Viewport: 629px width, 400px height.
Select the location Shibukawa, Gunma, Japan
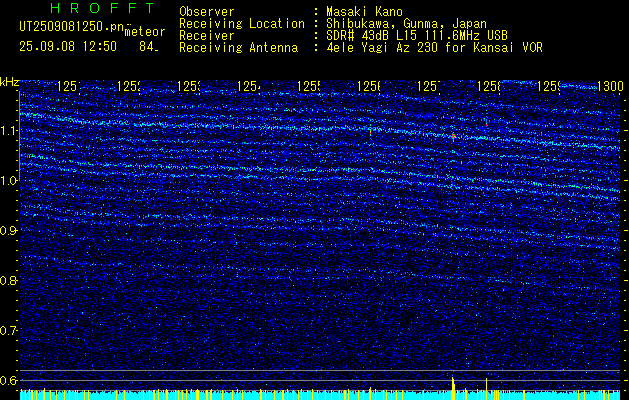tap(406, 24)
